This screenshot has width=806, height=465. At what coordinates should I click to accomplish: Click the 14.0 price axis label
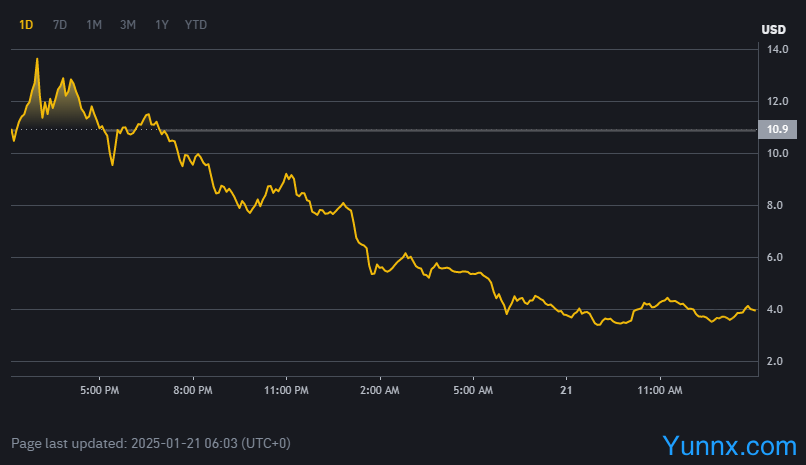777,49
